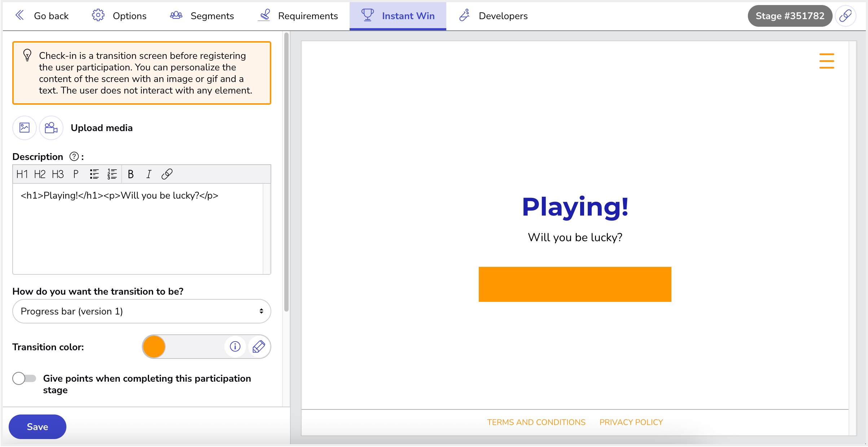
Task: Copy stage link with chain icon
Action: pos(845,16)
